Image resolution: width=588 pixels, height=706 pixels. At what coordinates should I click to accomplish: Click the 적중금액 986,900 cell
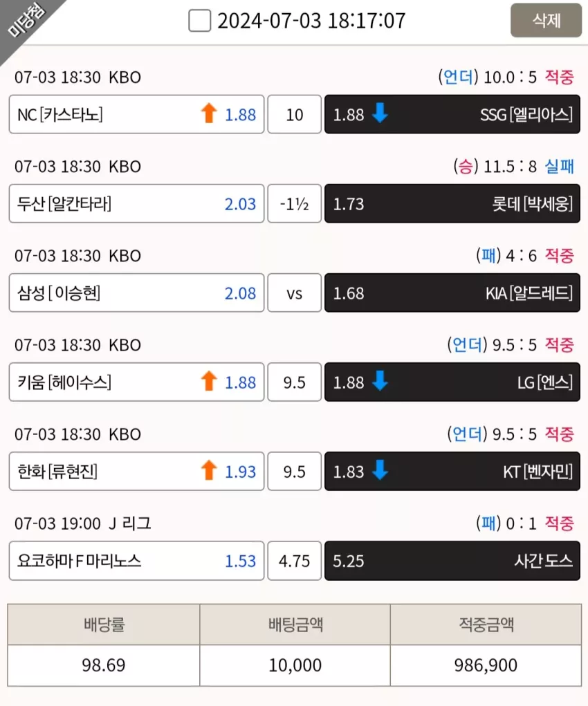pos(486,665)
